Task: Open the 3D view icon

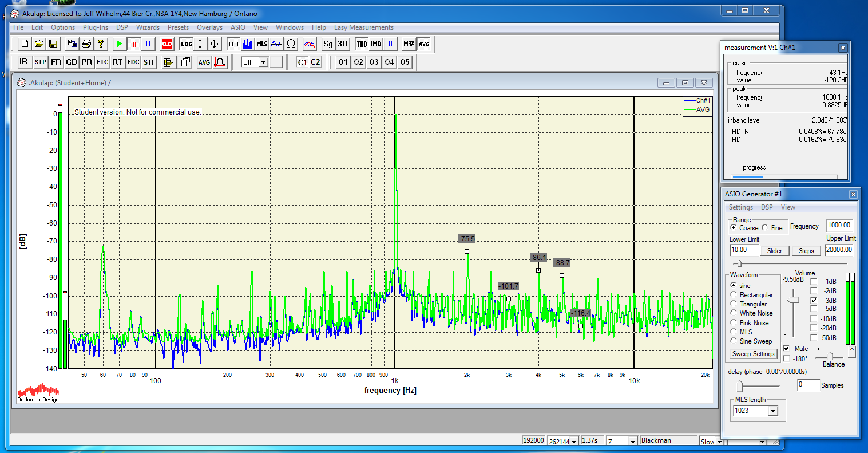Action: (x=342, y=44)
